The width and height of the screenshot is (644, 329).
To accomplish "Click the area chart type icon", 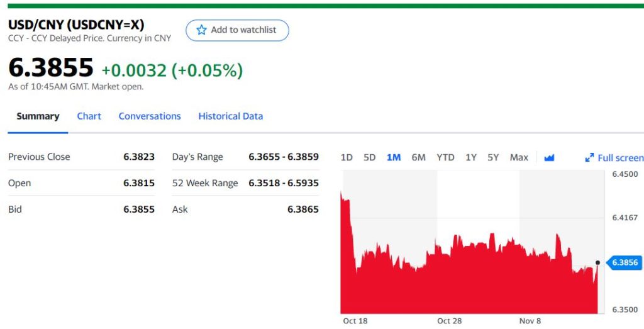I will click(x=549, y=157).
